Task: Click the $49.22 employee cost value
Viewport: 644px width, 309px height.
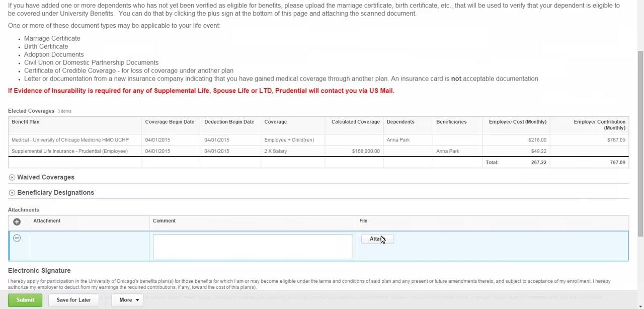Action: 538,151
